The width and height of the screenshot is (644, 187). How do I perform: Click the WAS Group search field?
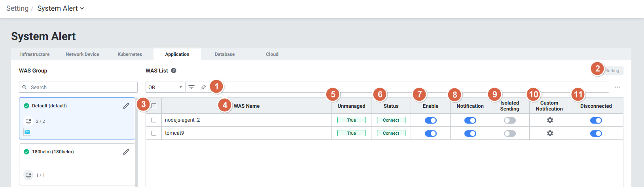point(78,87)
